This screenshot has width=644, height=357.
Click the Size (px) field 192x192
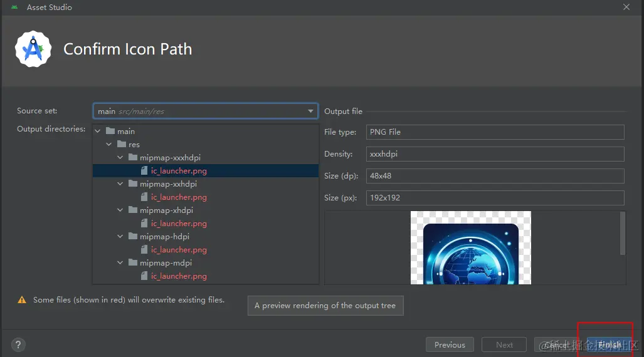tap(495, 198)
